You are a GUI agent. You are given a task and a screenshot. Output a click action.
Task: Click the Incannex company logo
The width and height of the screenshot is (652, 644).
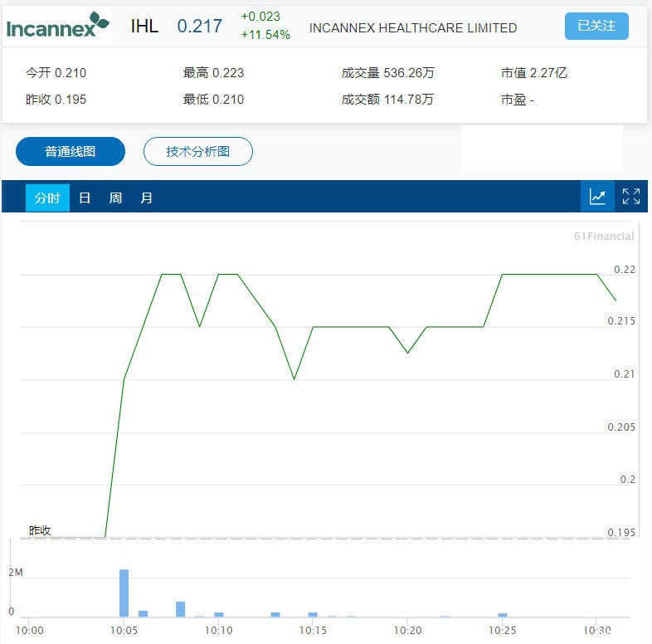(57, 25)
